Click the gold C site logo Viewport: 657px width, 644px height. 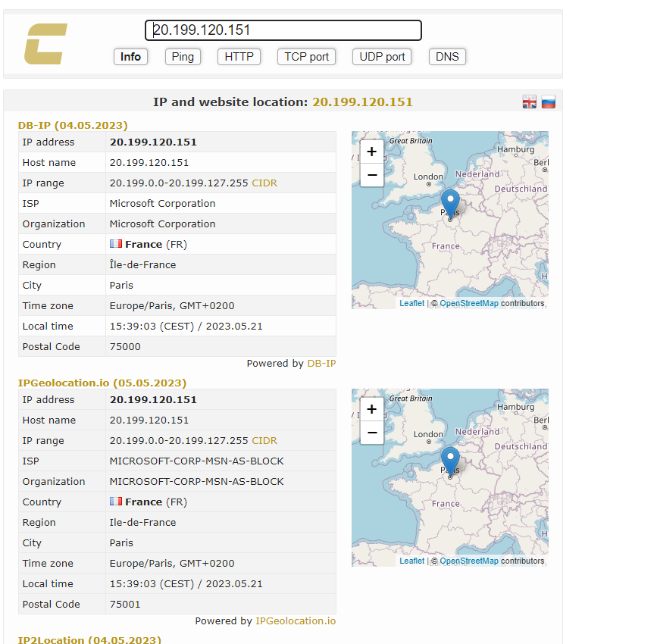click(45, 44)
